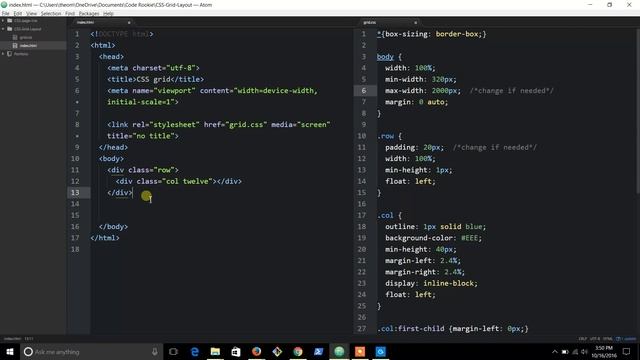
Task: Click the network tray icon
Action: coord(575,352)
